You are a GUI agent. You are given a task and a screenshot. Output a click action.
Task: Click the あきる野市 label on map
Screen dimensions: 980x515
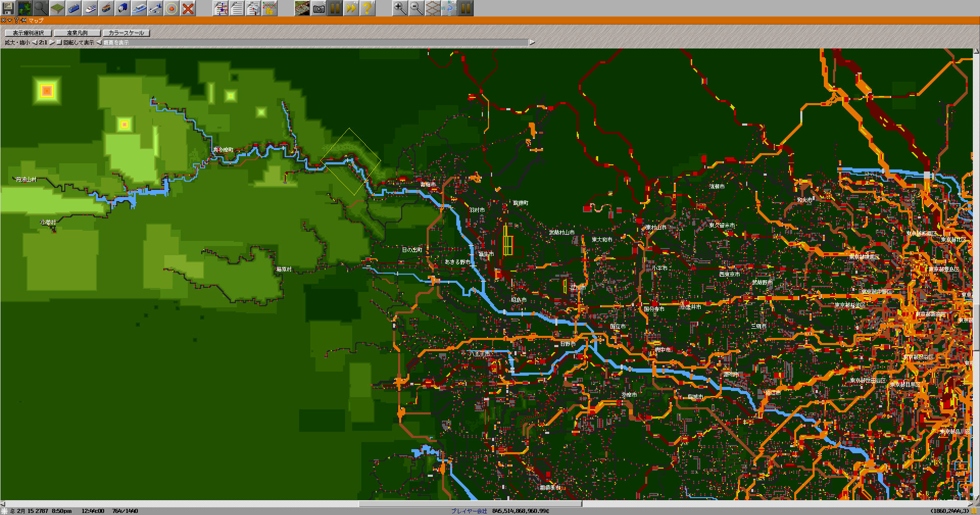(x=457, y=262)
